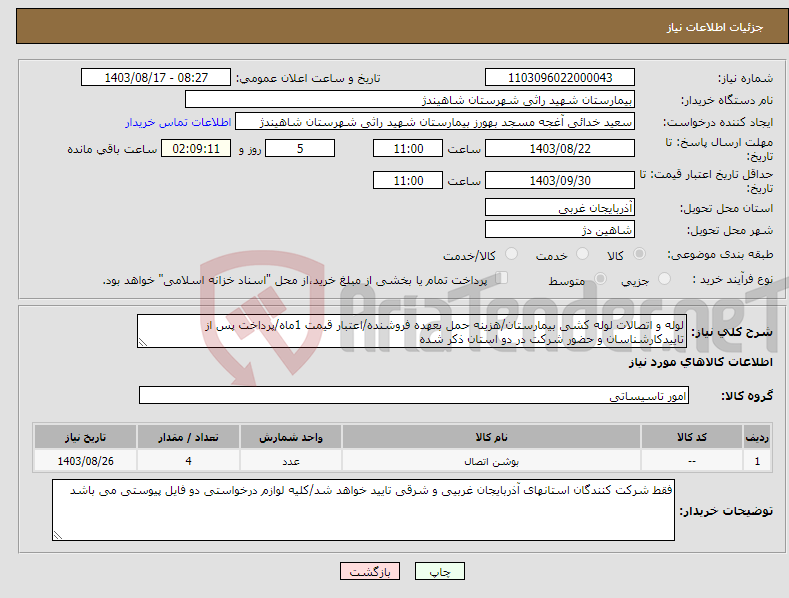Click the بوشن اتصال item cell

[491, 461]
